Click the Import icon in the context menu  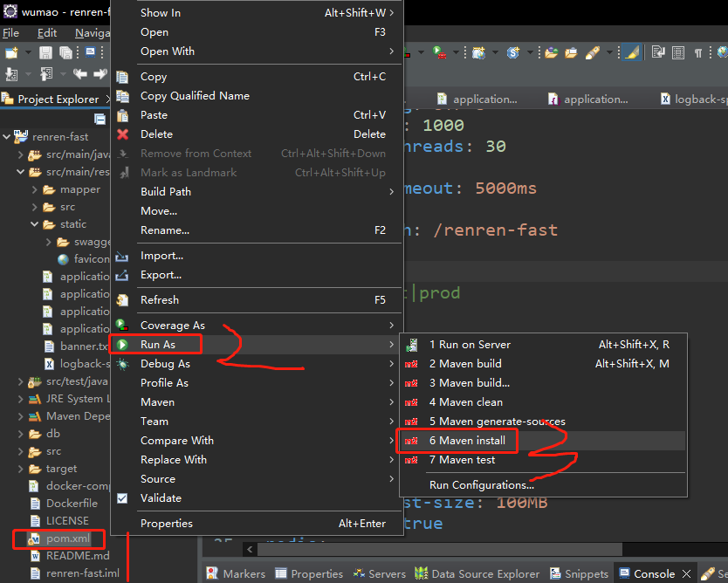coord(122,256)
